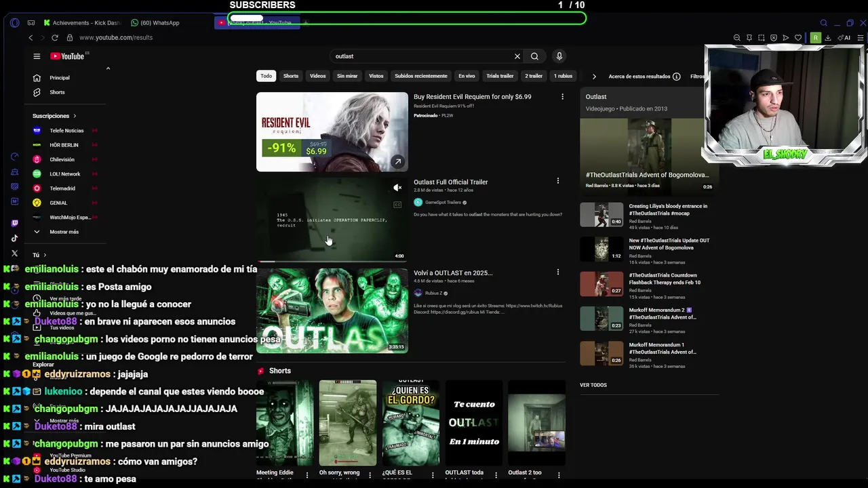Image resolution: width=868 pixels, height=488 pixels.
Task: Open the X icon in browser sidebar
Action: click(x=14, y=253)
